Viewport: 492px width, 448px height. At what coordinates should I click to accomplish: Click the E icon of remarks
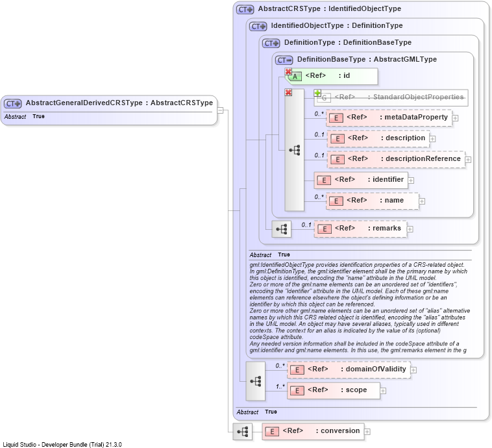coord(325,229)
